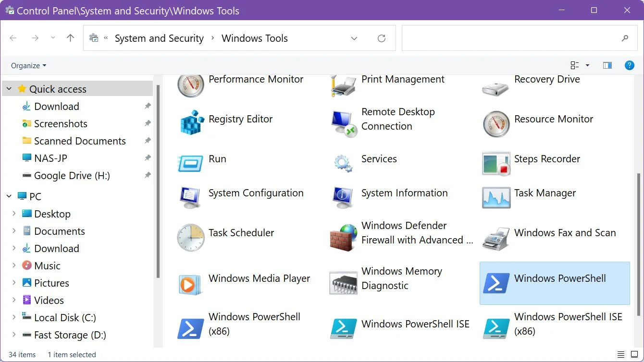The height and width of the screenshot is (362, 644).
Task: Select the Remote Desktop Connection icon
Action: click(344, 124)
